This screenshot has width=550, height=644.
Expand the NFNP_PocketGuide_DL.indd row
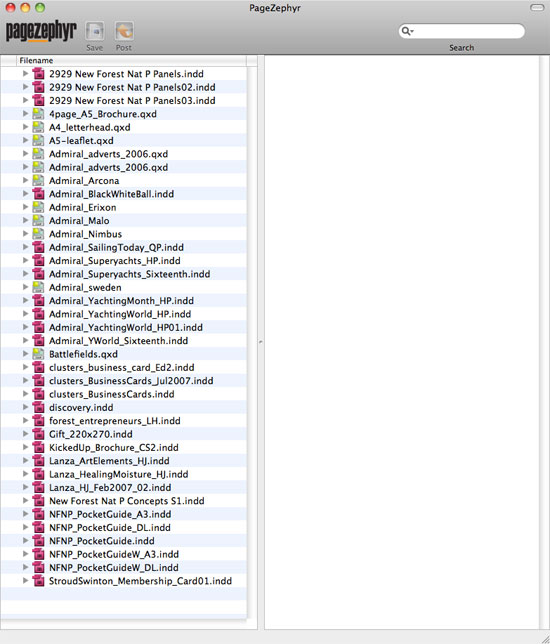[25, 527]
